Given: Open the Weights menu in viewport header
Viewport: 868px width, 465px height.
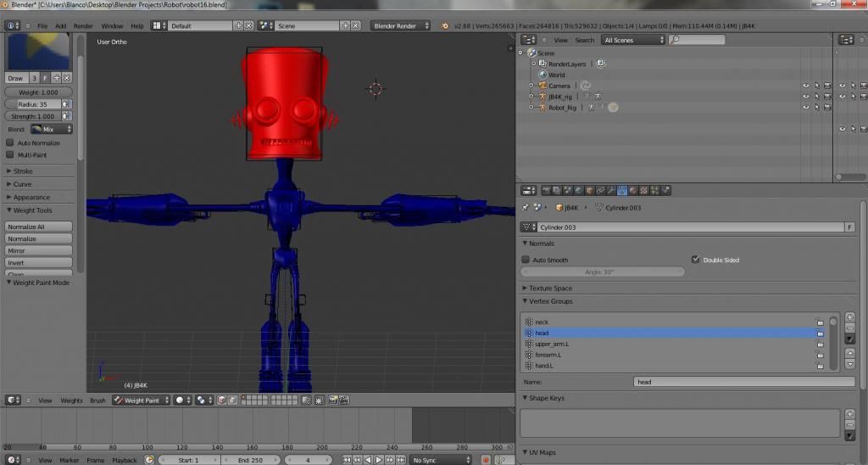Looking at the screenshot, I should (71, 401).
